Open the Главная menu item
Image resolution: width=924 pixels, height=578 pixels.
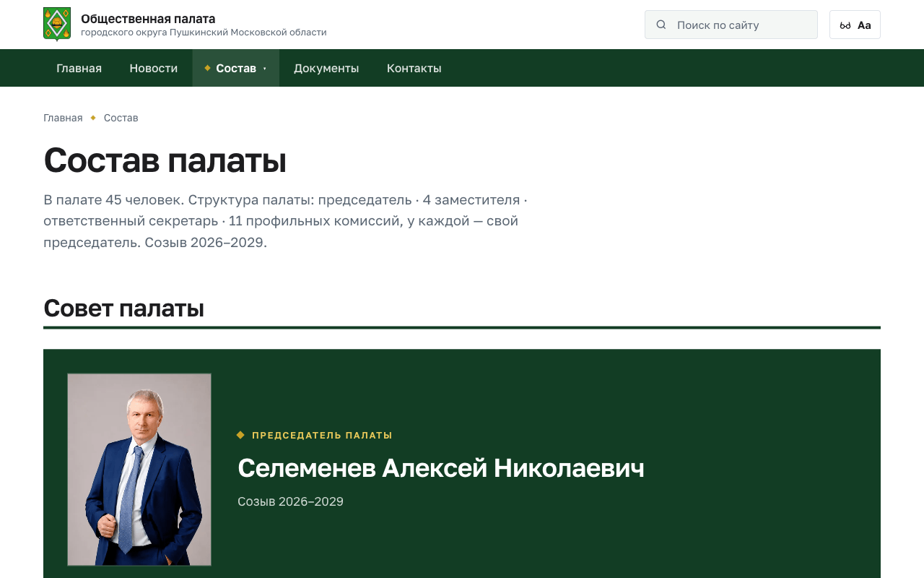79,68
